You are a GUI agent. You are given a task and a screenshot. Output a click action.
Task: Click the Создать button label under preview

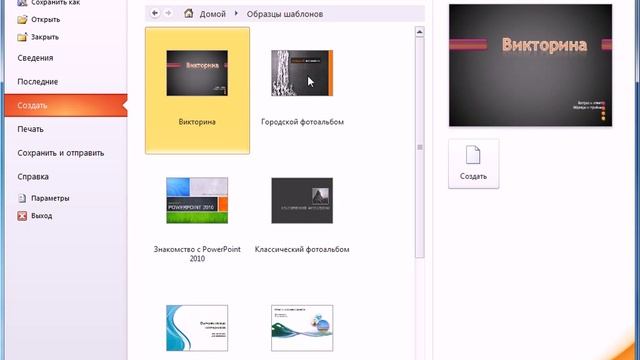[473, 176]
